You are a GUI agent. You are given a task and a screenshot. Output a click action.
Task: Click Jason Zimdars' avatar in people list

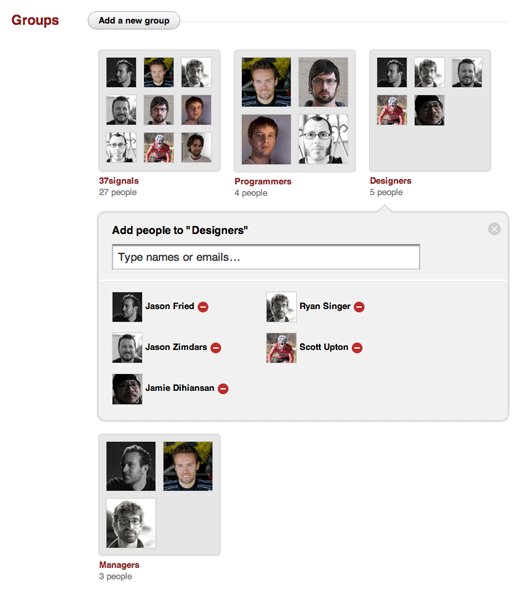click(x=127, y=348)
